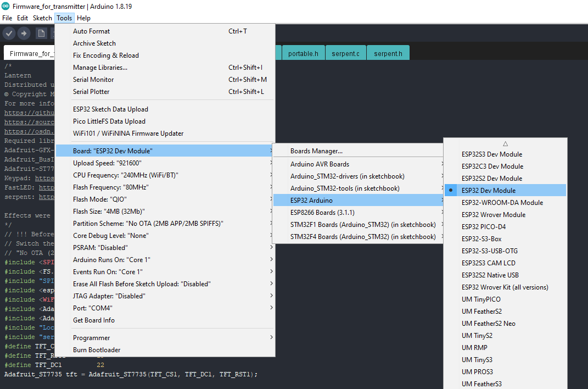Select Archive Sketch
The image size is (588, 389).
click(165, 43)
